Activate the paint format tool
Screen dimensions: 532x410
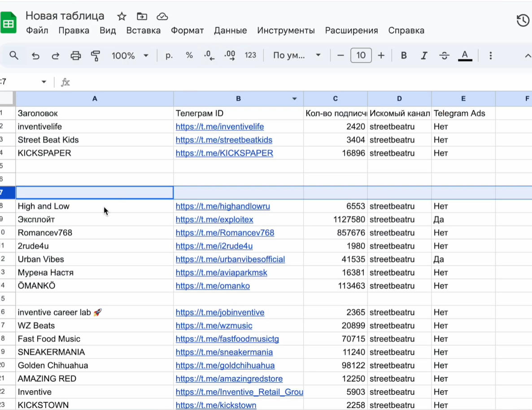click(x=96, y=56)
